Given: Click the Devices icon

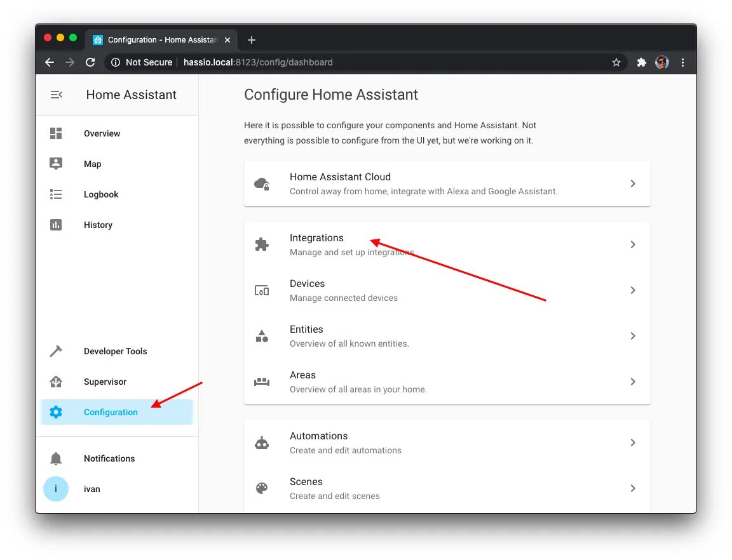Looking at the screenshot, I should [262, 290].
